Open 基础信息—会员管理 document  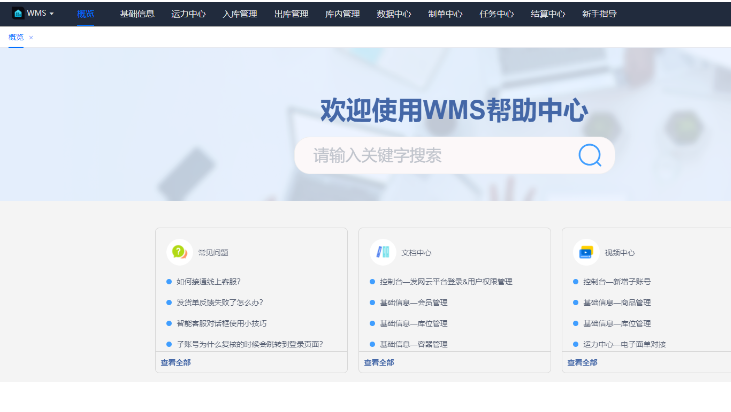(414, 302)
